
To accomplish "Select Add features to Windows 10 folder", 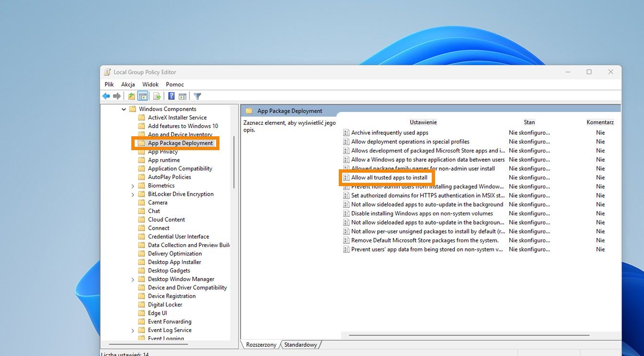I will [x=183, y=126].
